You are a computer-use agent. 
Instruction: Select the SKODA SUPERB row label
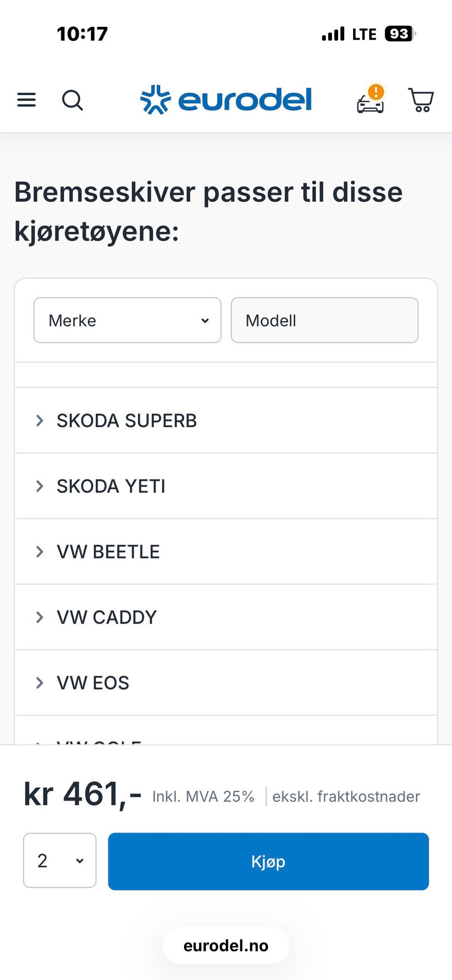pyautogui.click(x=127, y=421)
